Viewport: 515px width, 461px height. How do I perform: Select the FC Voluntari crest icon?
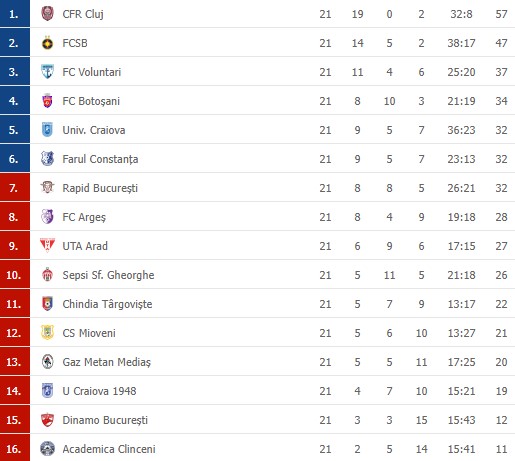click(x=47, y=72)
